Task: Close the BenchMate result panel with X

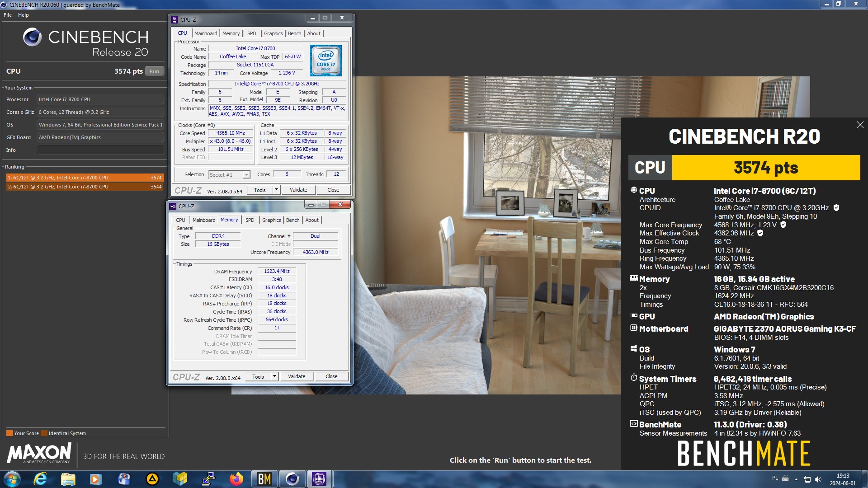Action: (x=860, y=125)
